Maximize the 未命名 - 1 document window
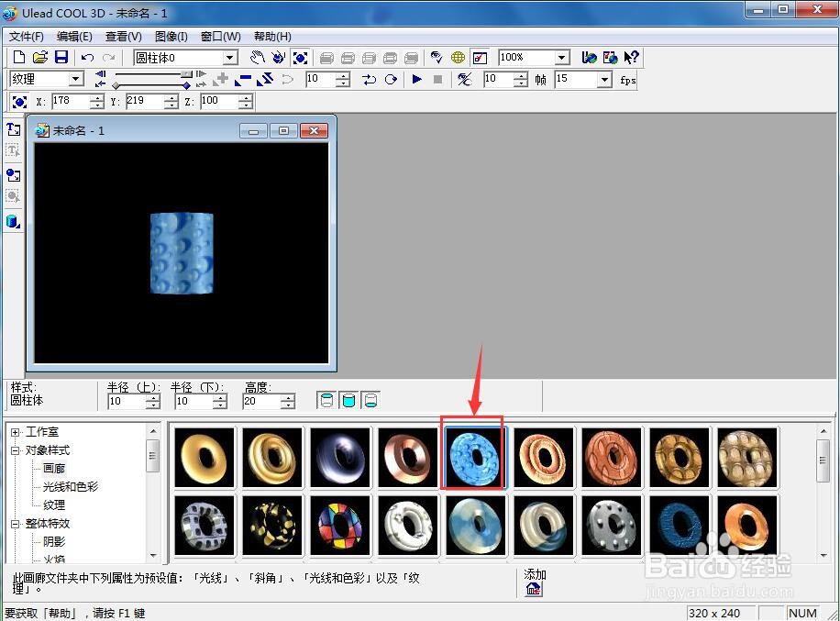This screenshot has width=840, height=621. 283,131
